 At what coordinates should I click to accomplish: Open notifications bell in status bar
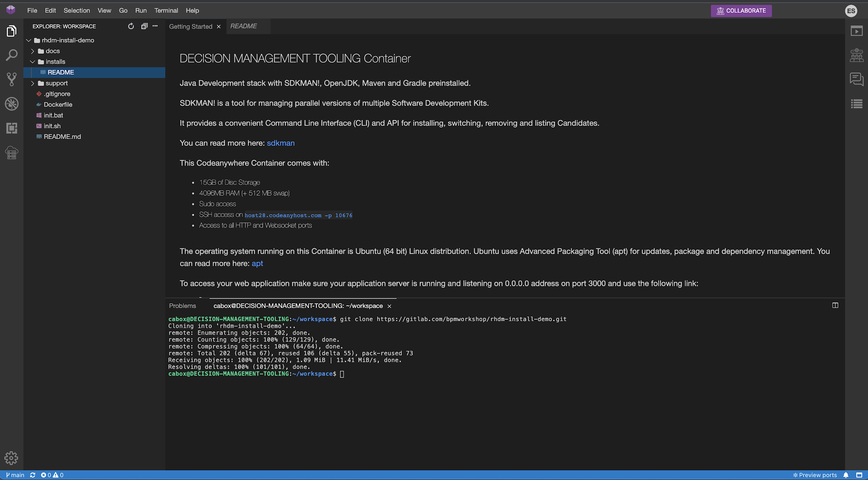[846, 475]
